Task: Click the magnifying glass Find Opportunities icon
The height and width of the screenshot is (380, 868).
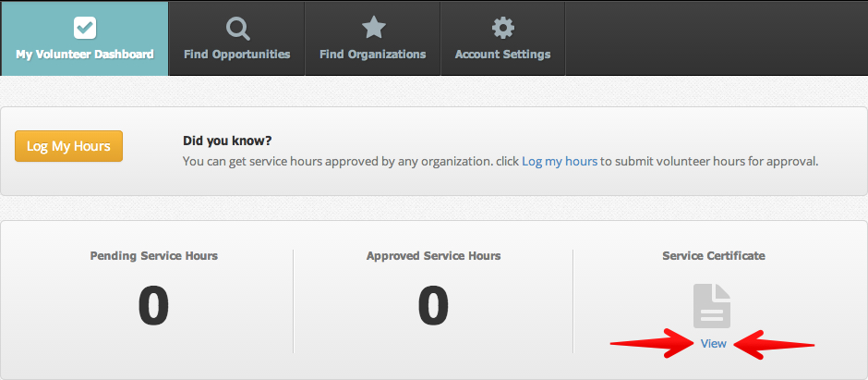Action: click(x=237, y=28)
